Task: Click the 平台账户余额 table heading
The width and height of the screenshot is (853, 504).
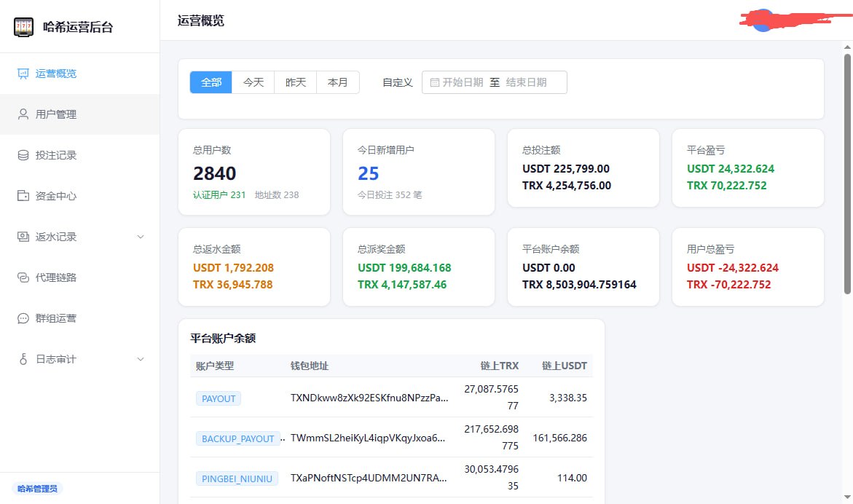Action: [x=223, y=338]
